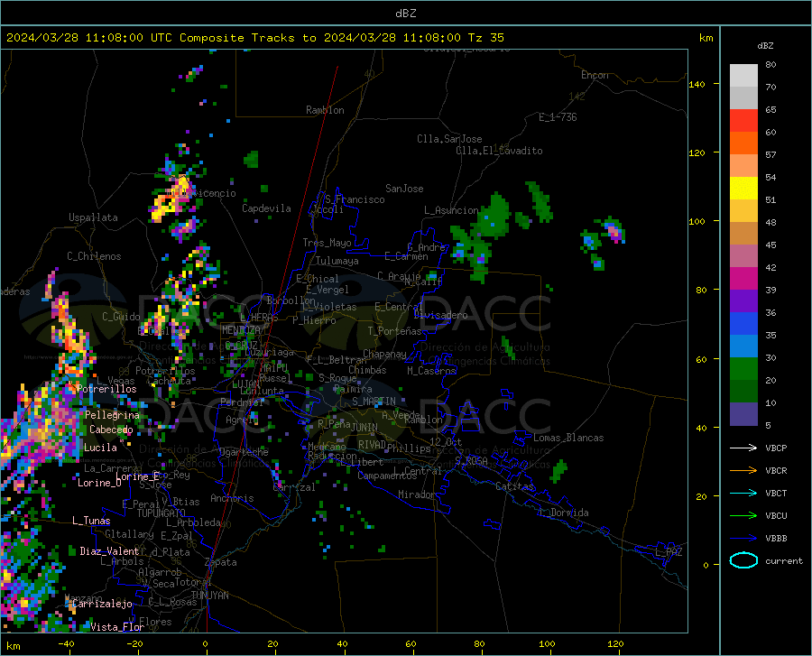812x656 pixels.
Task: Click the cyan VBCT arrow legend icon
Action: [743, 493]
